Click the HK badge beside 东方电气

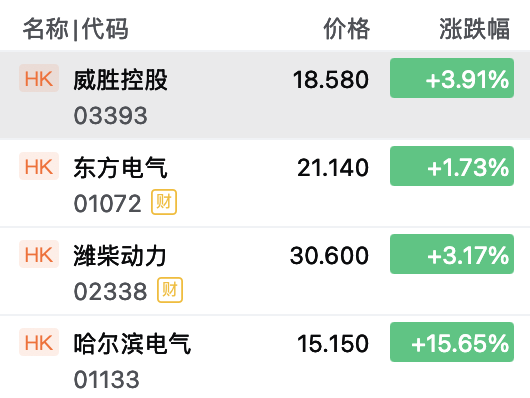click(39, 166)
